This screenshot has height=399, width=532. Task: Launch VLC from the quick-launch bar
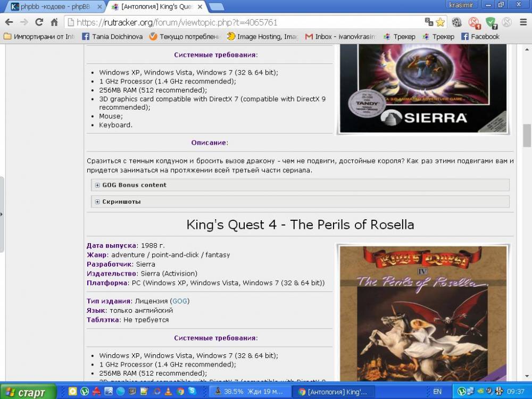(168, 392)
